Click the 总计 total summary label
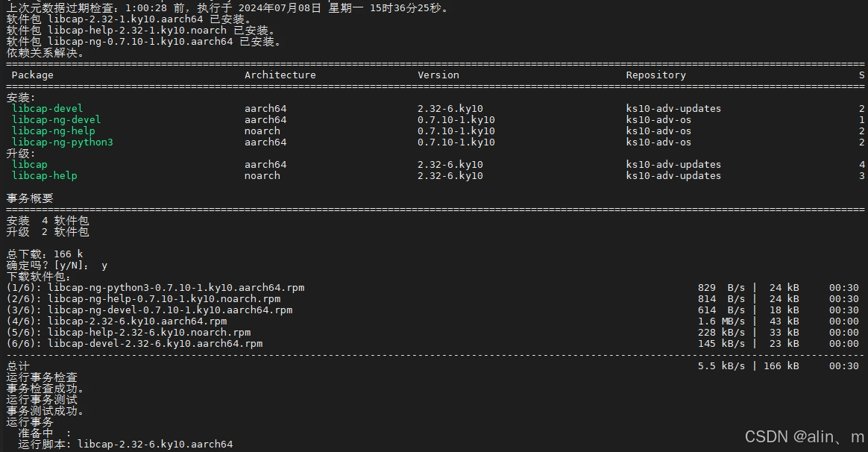This screenshot has height=452, width=868. point(18,366)
